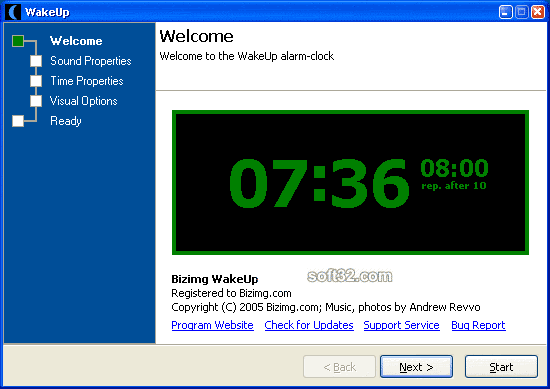The height and width of the screenshot is (389, 550).
Task: Go to Time Properties page
Action: 87,81
